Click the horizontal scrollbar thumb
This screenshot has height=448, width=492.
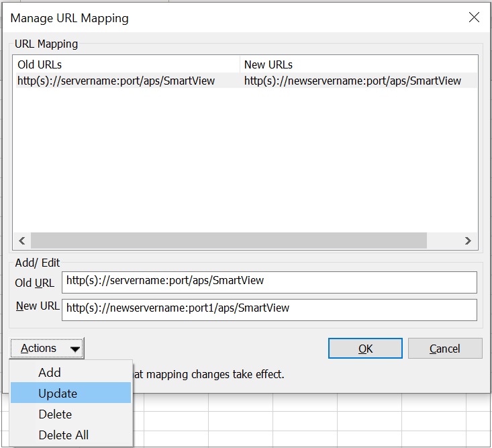click(x=229, y=240)
